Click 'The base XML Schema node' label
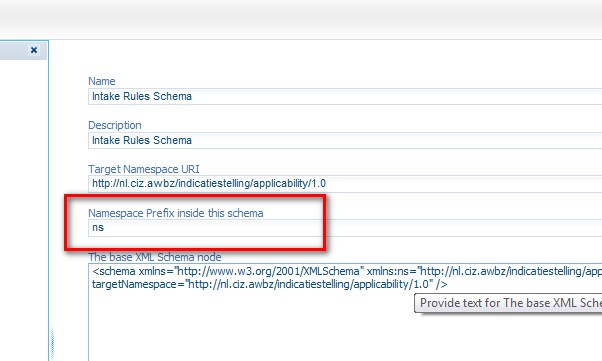The height and width of the screenshot is (361, 602). click(x=155, y=257)
